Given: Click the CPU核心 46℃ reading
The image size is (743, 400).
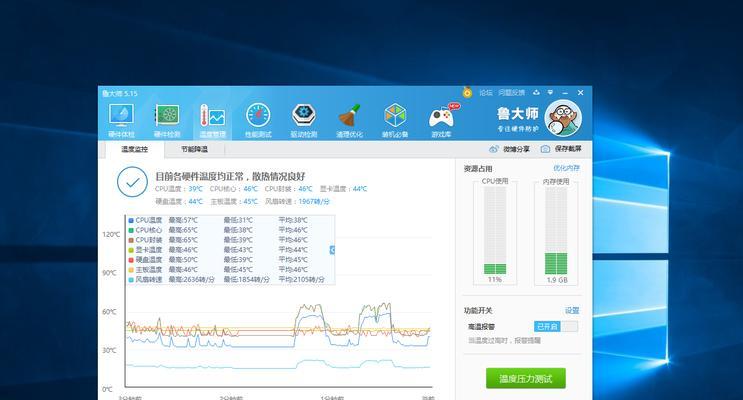Looking at the screenshot, I should coord(234,189).
